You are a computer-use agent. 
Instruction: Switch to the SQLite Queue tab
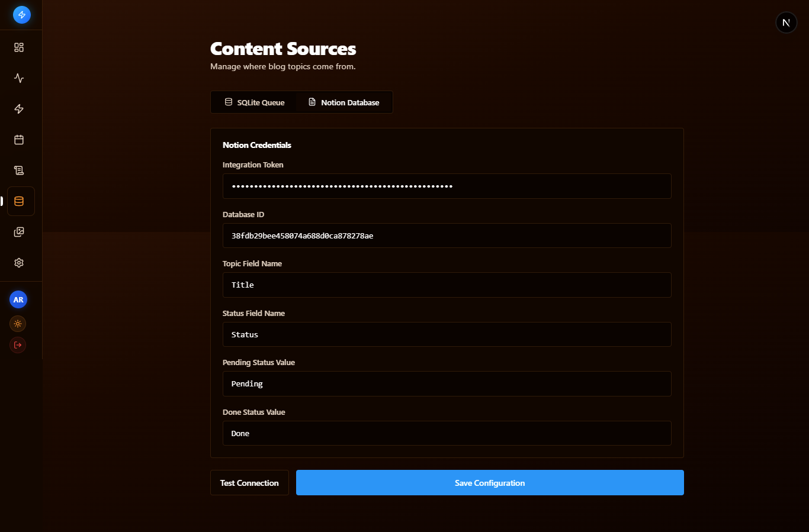(x=255, y=102)
